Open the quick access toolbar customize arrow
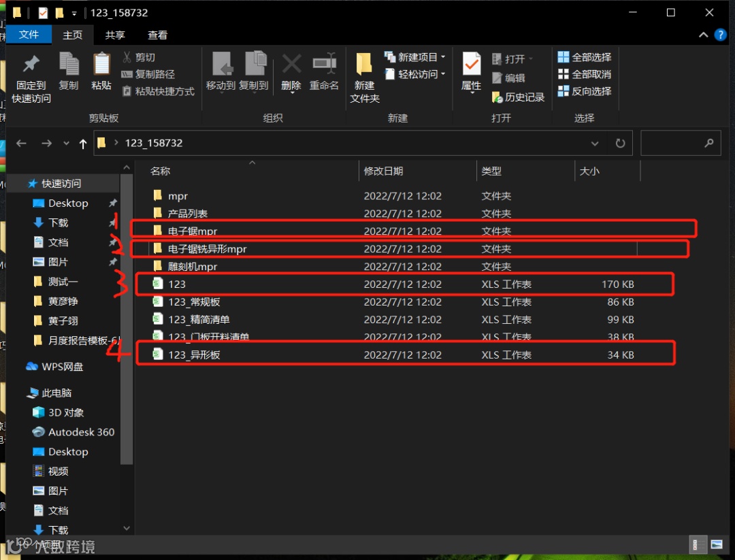The width and height of the screenshot is (735, 560). tap(74, 14)
